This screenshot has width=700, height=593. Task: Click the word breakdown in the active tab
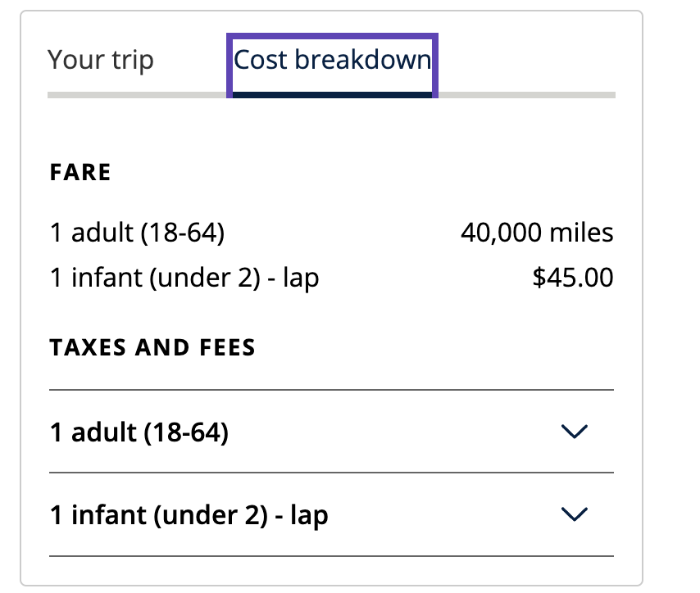coord(363,60)
